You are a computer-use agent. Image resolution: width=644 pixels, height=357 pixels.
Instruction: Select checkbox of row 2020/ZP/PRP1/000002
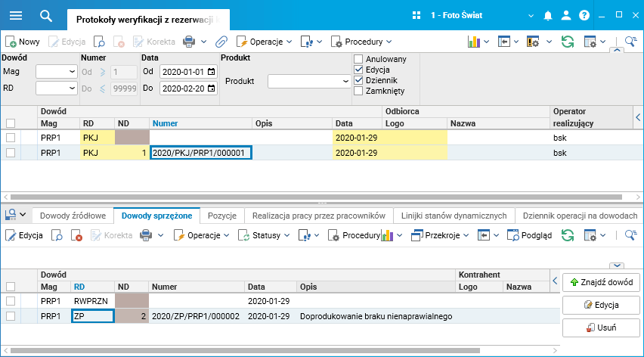(x=11, y=316)
